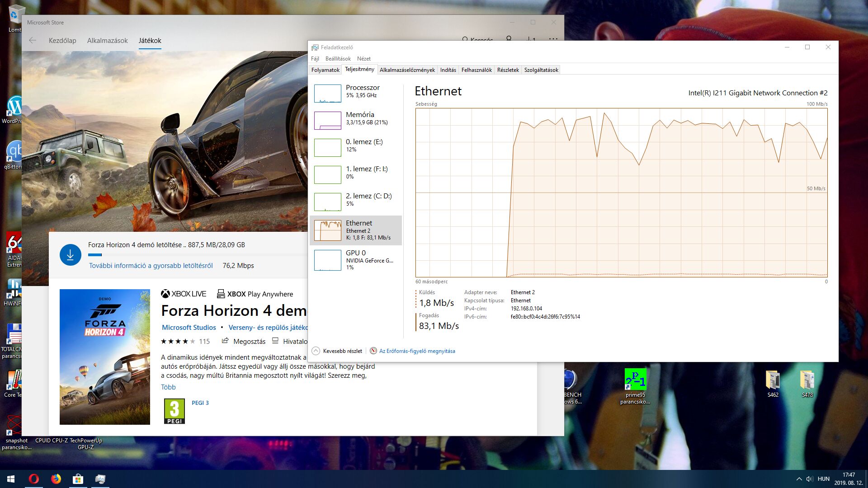Screen dimensions: 868x488
Task: Open the Szolgáltatások tab
Action: tap(541, 70)
